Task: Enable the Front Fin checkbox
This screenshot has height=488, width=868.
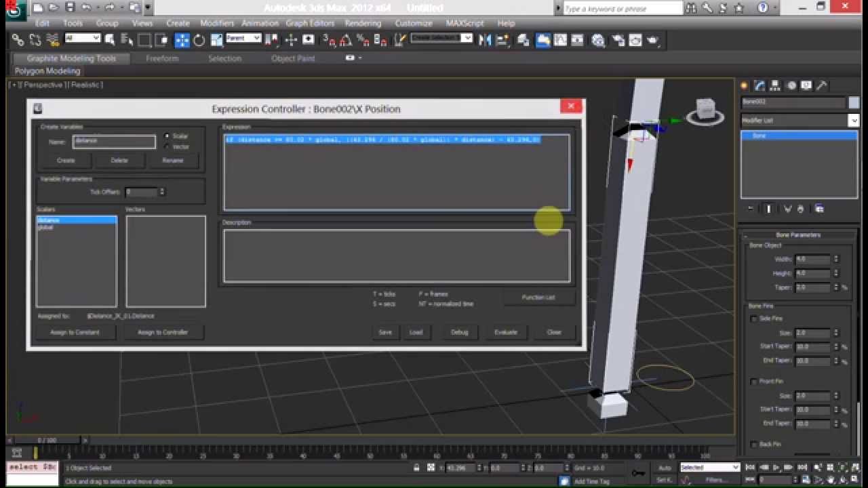Action: pos(754,382)
